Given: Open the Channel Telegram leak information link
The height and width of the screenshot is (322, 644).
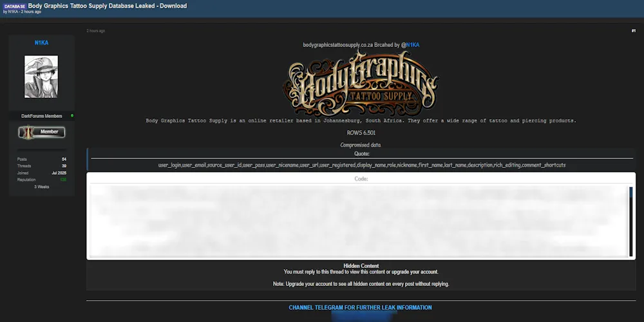Looking at the screenshot, I should [360, 308].
